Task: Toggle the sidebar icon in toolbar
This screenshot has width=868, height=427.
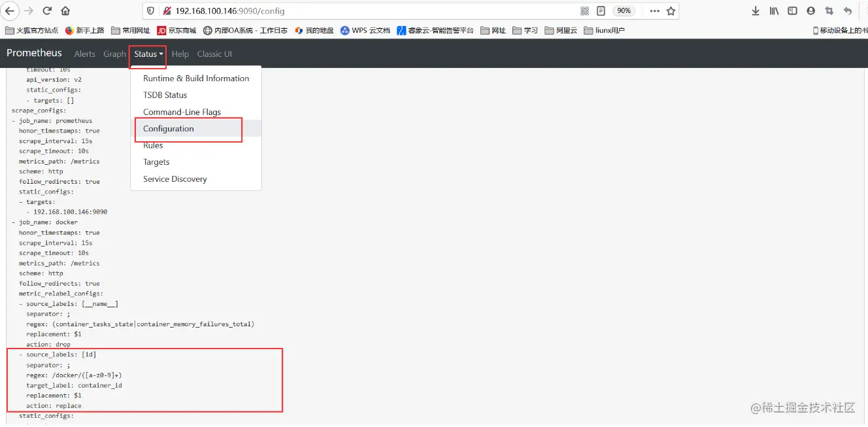Action: click(792, 11)
